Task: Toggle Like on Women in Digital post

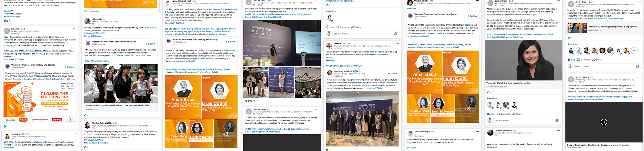Action: 491,114
